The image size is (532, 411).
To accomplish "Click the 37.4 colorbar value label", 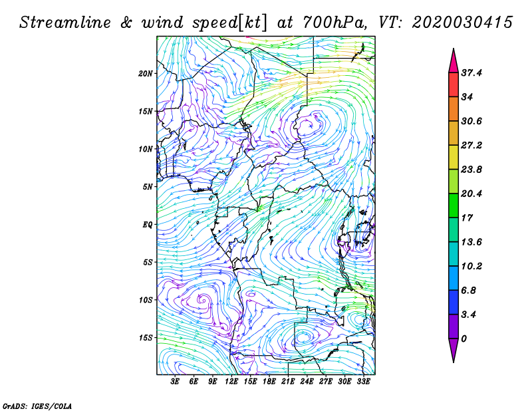I will click(x=471, y=73).
